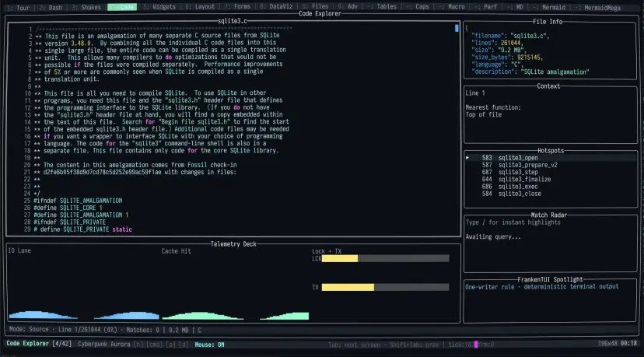Image resolution: width=644 pixels, height=357 pixels.
Task: Click the LCK progress bar
Action: [x=385, y=258]
